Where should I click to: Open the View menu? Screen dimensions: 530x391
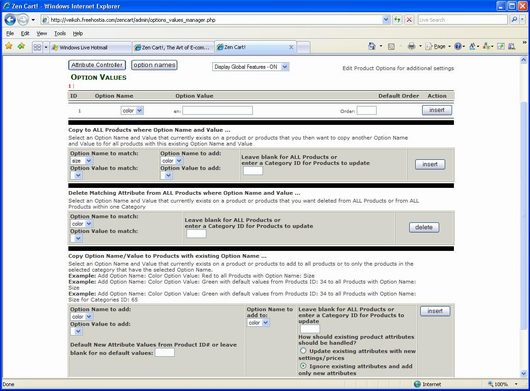(42, 33)
